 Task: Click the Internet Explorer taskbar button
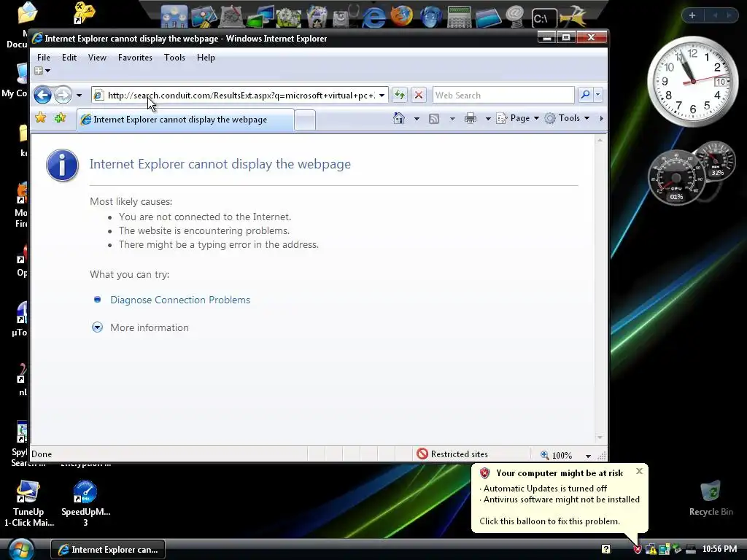(x=108, y=550)
